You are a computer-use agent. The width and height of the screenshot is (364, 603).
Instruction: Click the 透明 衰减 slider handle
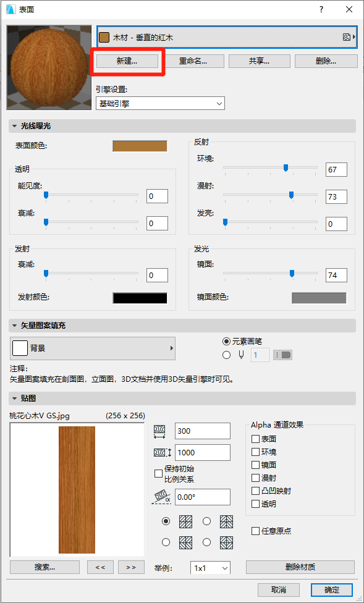point(46,222)
